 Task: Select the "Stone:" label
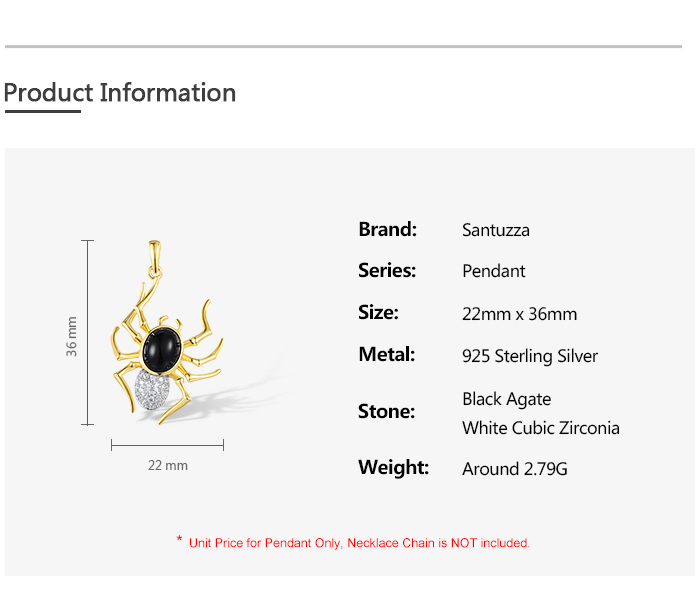386,411
